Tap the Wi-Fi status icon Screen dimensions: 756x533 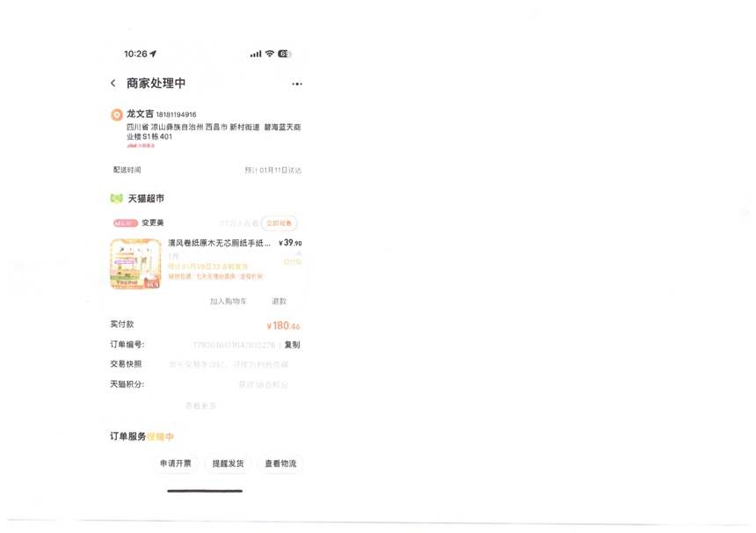[x=270, y=54]
